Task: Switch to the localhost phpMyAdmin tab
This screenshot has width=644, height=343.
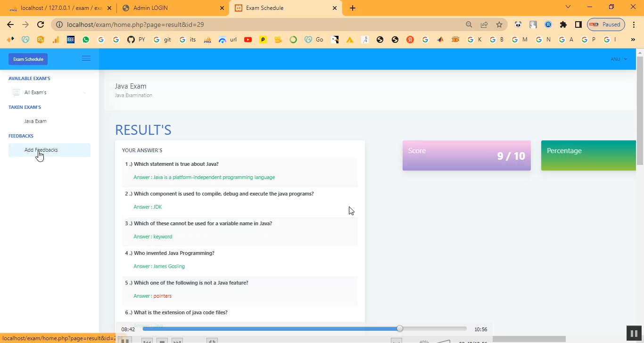Action: point(59,8)
